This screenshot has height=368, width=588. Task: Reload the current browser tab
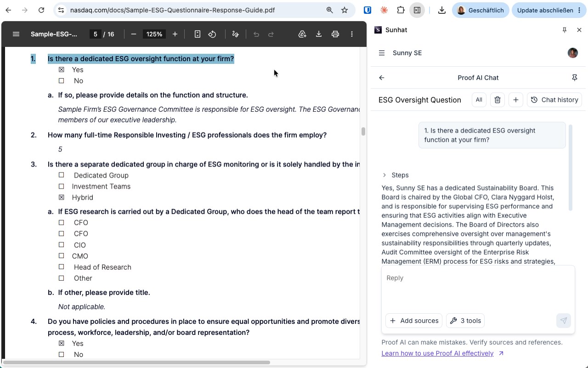point(41,10)
